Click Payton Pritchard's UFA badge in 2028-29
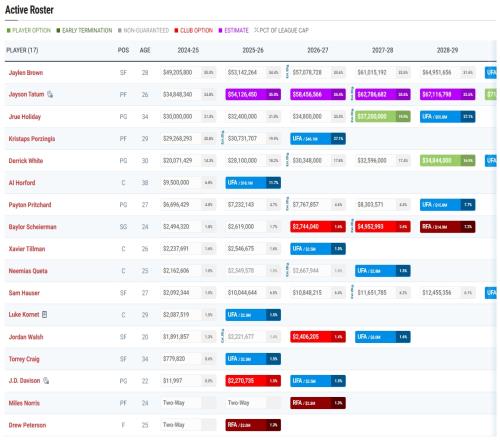This screenshot has height=440, width=500. (448, 204)
